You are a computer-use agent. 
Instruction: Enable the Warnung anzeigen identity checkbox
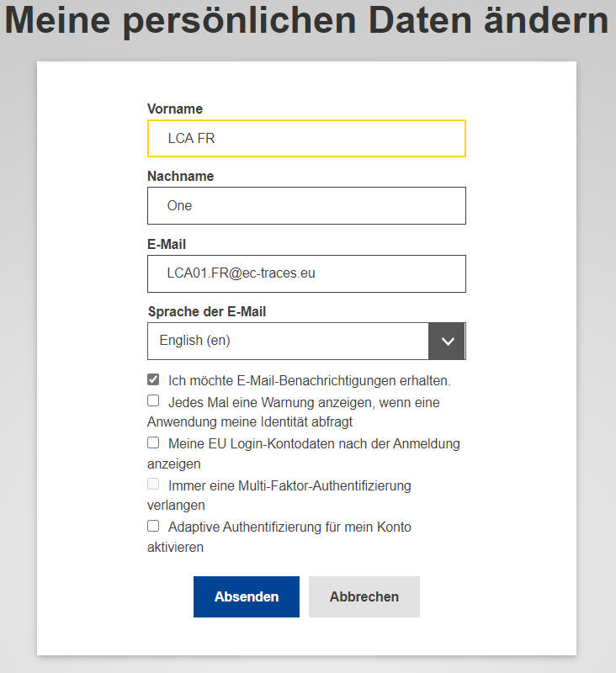click(x=153, y=401)
